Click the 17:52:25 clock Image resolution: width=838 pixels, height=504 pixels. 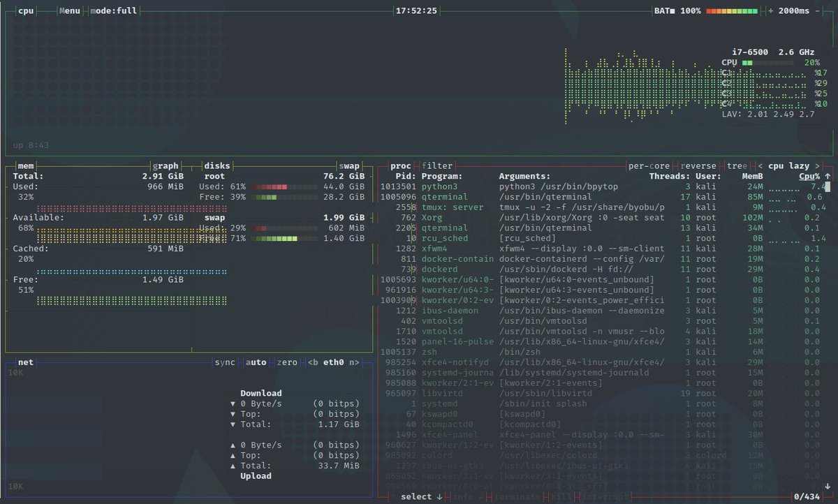(x=416, y=11)
